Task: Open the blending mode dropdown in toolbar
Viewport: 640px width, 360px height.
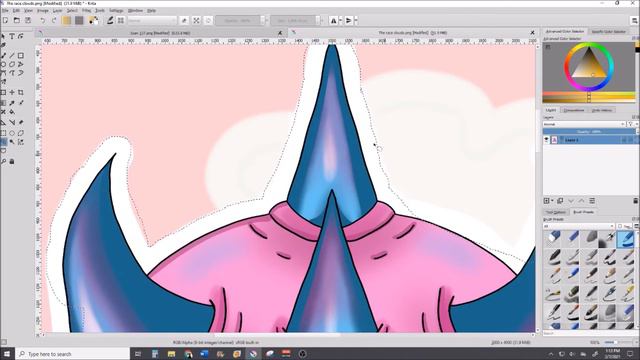Action: (x=152, y=20)
